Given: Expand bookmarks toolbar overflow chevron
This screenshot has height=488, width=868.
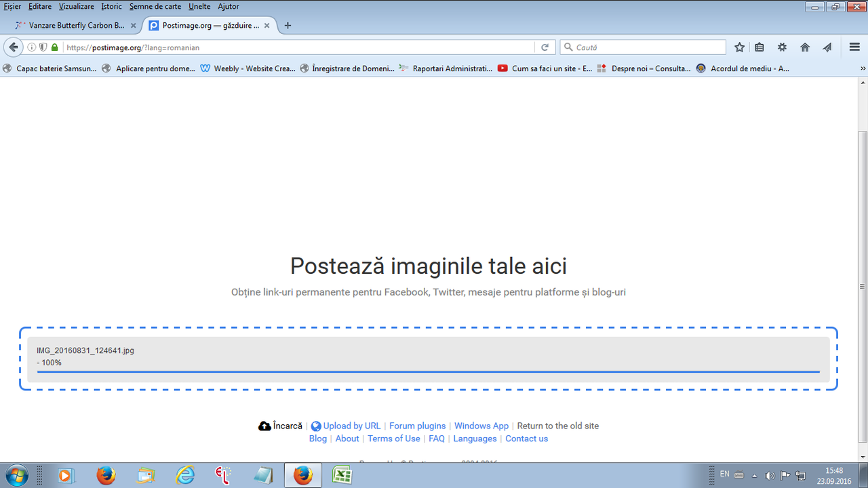Looking at the screenshot, I should click(x=863, y=68).
